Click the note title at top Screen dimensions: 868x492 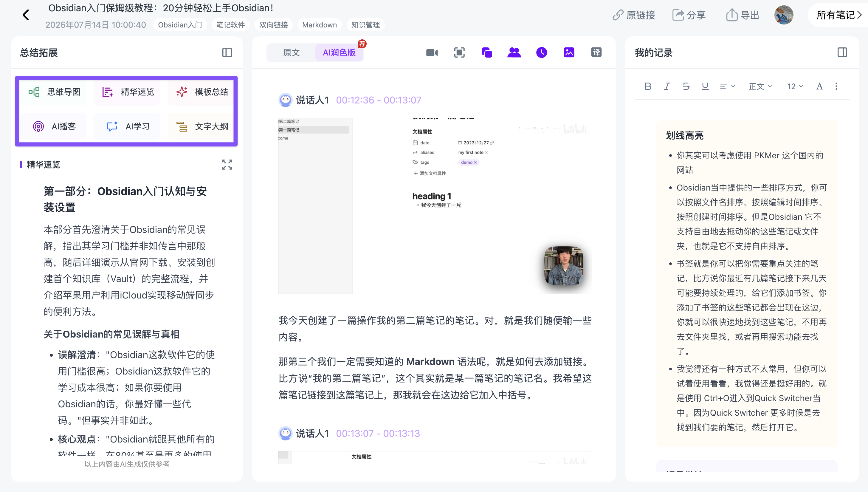[161, 8]
